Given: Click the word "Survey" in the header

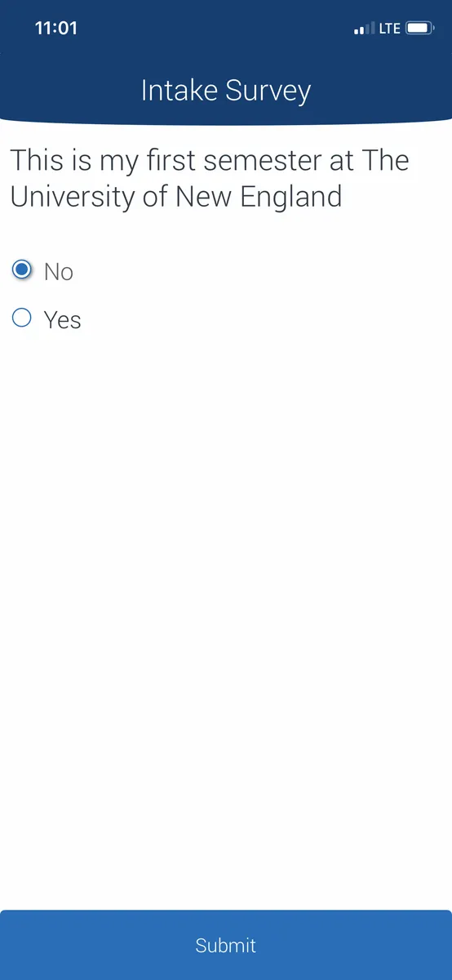Looking at the screenshot, I should click(269, 91).
